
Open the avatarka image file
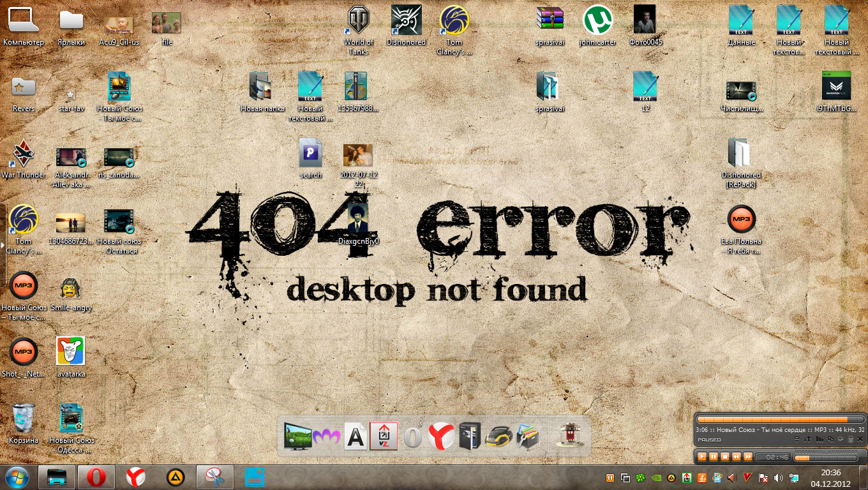click(71, 357)
